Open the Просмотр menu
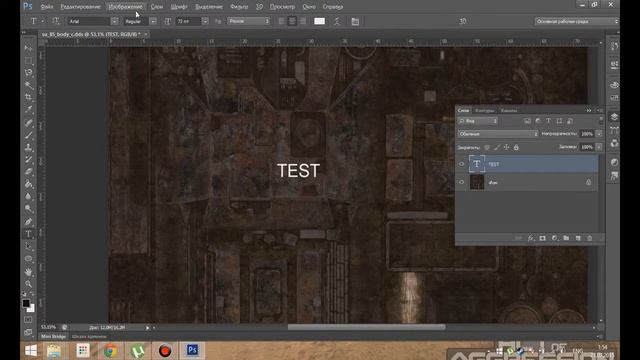Viewport: 640px width, 360px height. [282, 7]
